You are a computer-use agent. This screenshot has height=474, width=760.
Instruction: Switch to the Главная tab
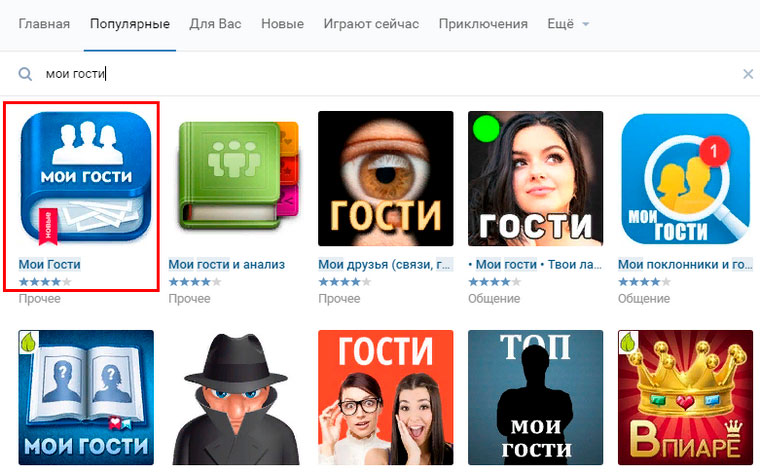44,24
